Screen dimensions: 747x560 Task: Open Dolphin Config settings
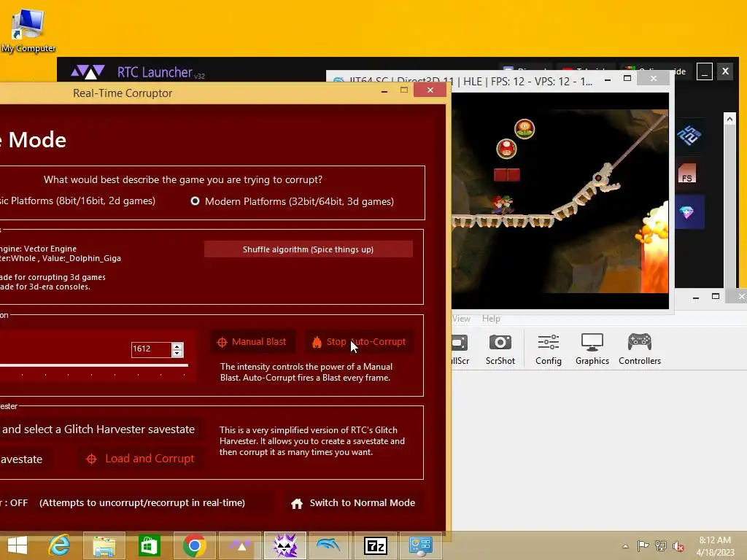[549, 349]
